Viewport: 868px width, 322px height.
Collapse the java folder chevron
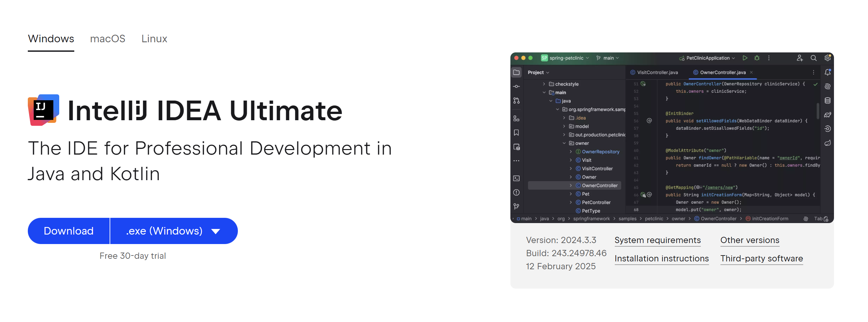click(551, 101)
